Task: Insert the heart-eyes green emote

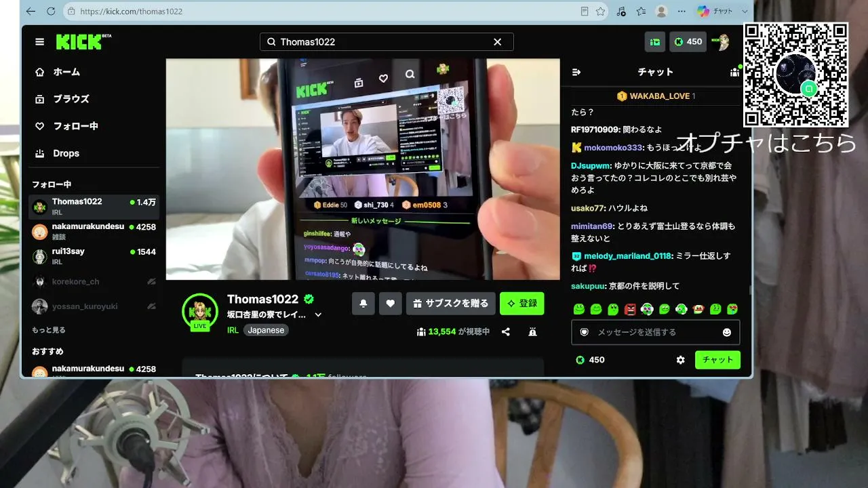Action: pos(732,309)
